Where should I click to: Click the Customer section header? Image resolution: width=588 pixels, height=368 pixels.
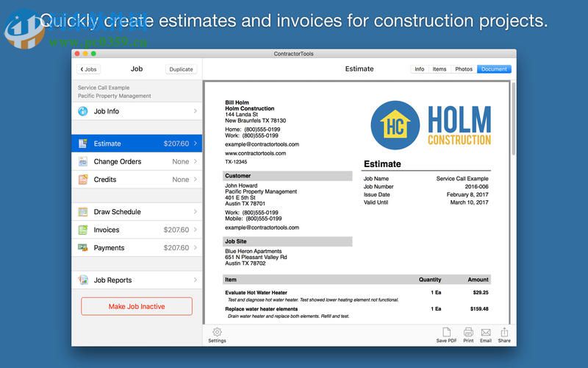287,176
